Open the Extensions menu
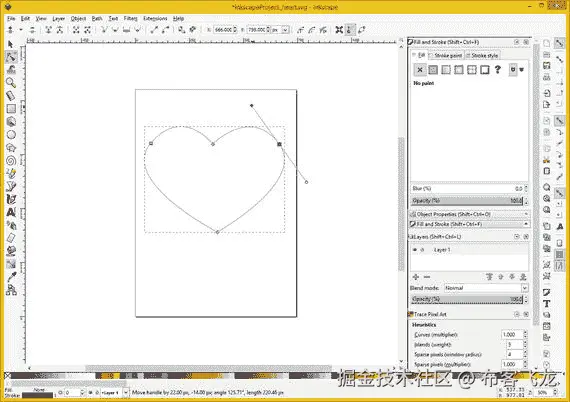The width and height of the screenshot is (570, 402). pos(155,19)
